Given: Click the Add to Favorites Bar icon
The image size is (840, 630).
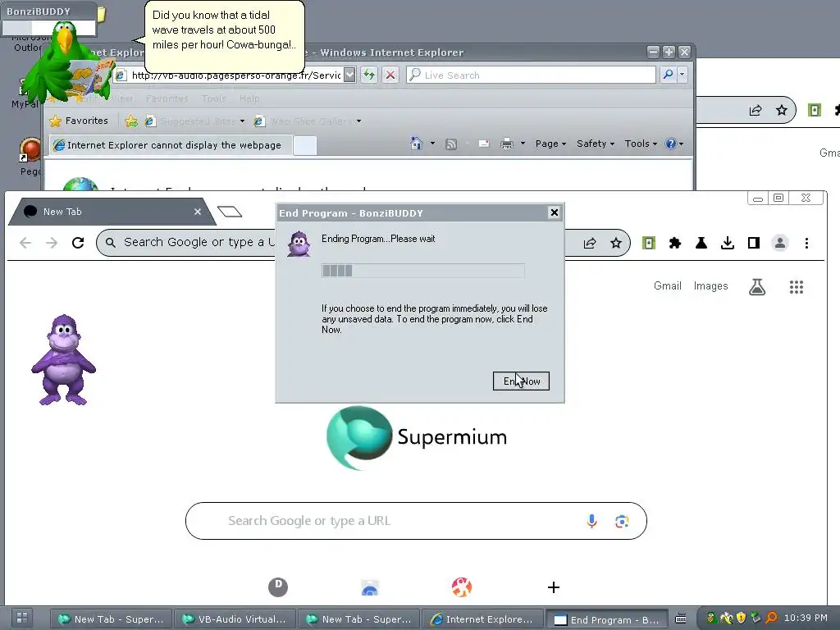Looking at the screenshot, I should click(x=130, y=121).
